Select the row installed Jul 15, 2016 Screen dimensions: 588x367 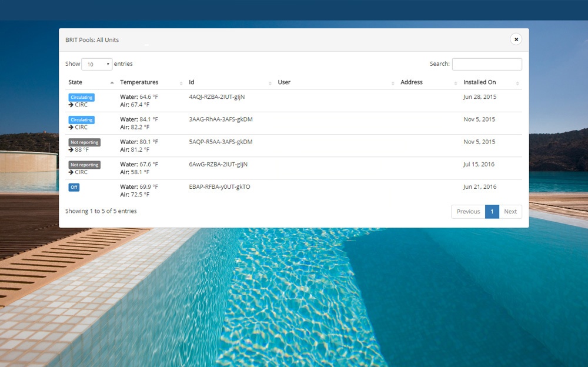(479, 165)
